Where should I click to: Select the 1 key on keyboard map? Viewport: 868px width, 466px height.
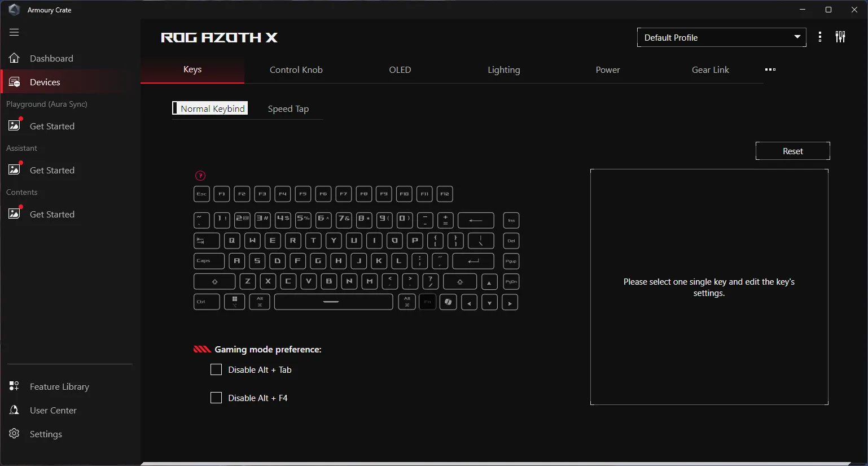[222, 220]
